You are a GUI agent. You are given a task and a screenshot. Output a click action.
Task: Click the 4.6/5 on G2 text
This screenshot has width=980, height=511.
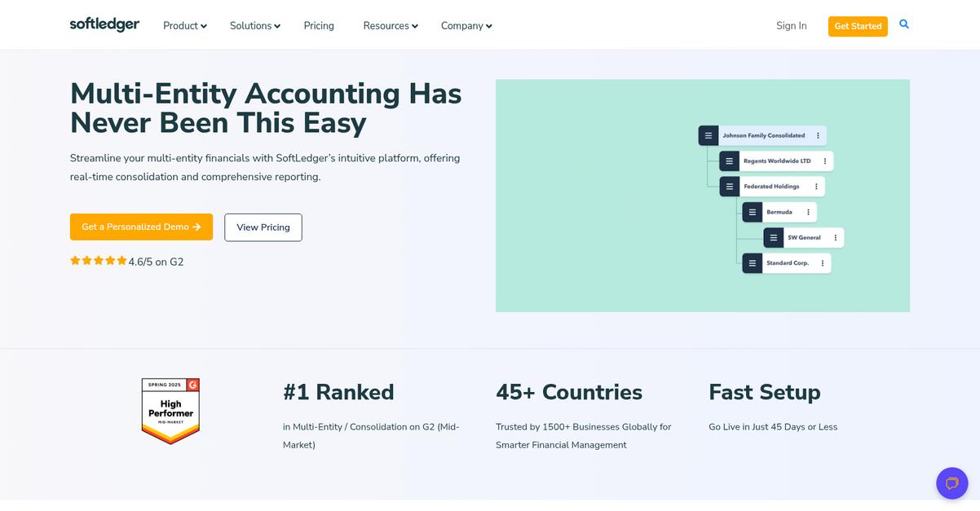pos(156,262)
